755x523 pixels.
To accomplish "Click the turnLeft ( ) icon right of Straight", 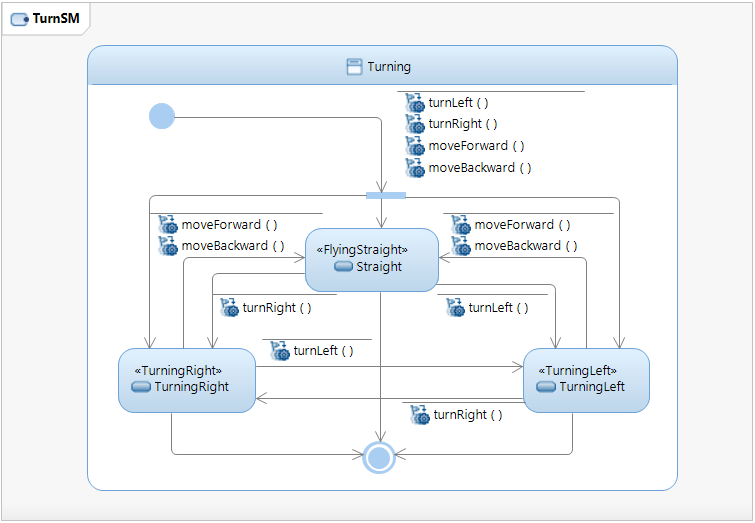I will (456, 307).
